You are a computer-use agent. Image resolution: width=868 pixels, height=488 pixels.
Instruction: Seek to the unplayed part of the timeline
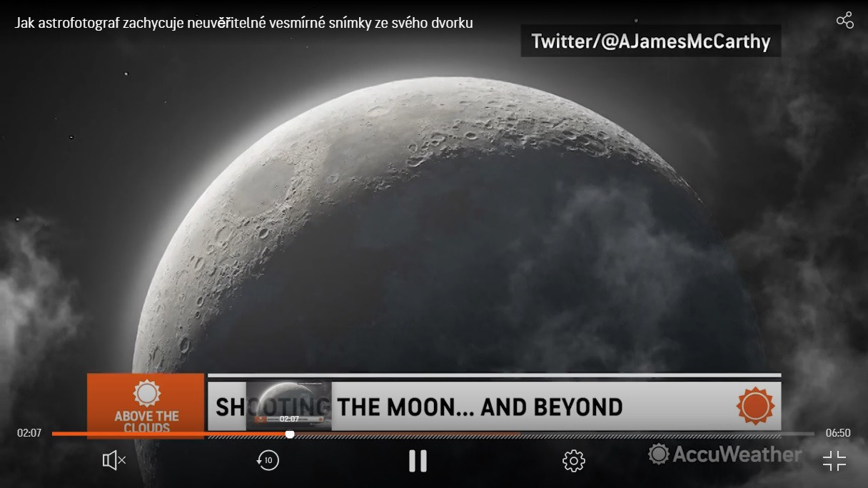pos(571,434)
